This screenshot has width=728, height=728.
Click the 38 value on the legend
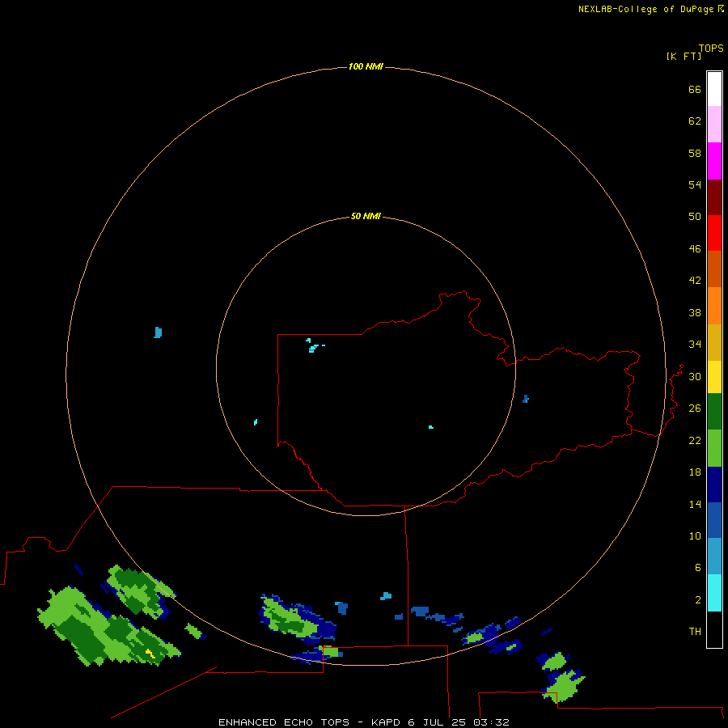pos(695,312)
